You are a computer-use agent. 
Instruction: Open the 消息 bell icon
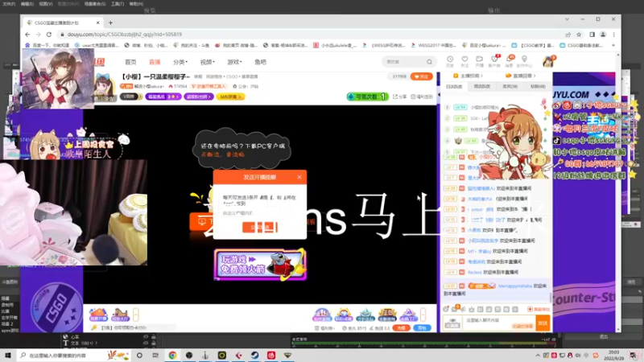click(x=510, y=61)
